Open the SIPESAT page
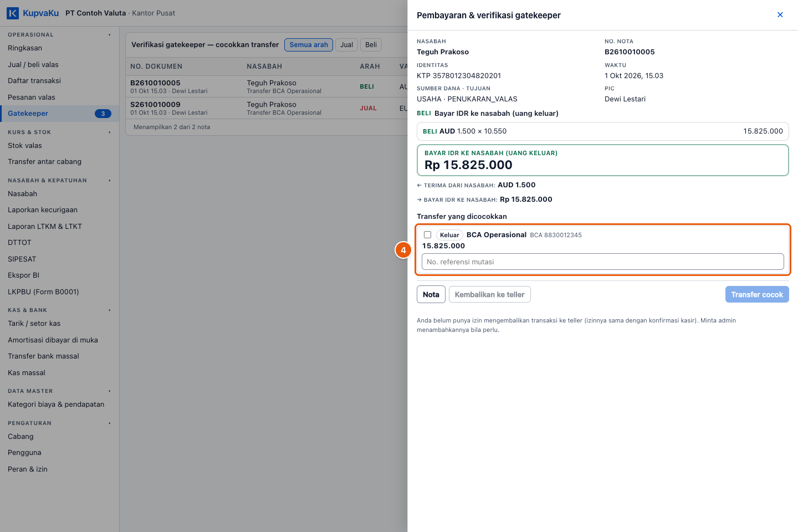 coord(59,259)
